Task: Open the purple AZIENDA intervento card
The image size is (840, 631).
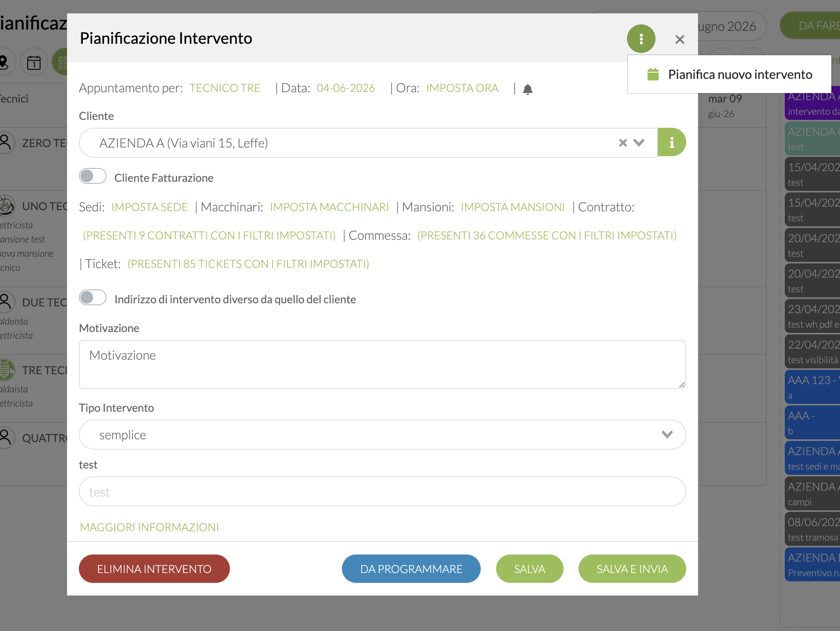Action: 812,103
